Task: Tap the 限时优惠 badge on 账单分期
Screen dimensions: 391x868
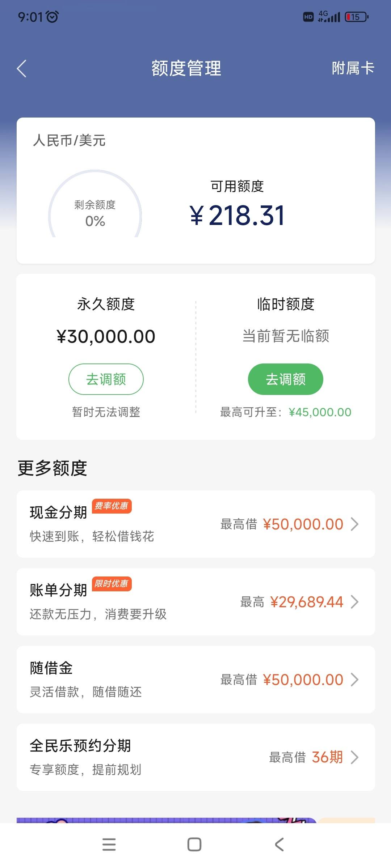Action: [112, 584]
